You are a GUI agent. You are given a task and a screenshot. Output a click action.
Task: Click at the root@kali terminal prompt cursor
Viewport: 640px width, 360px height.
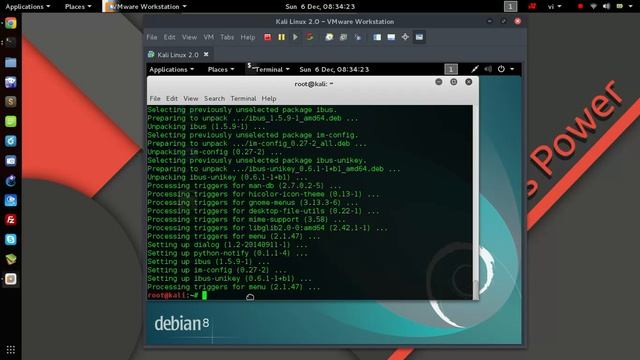(x=204, y=295)
